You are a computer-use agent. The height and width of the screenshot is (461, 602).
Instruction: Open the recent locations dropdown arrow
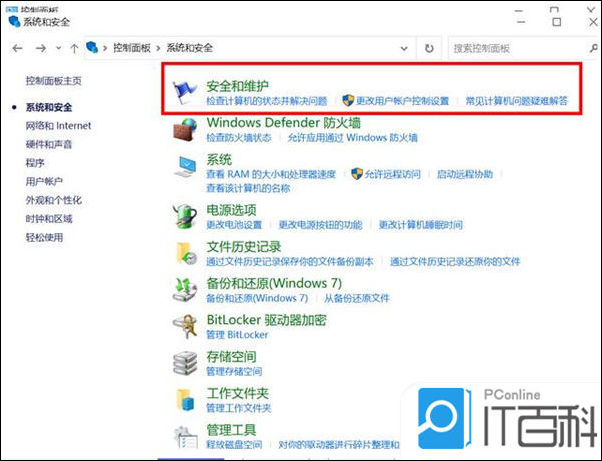click(x=58, y=48)
